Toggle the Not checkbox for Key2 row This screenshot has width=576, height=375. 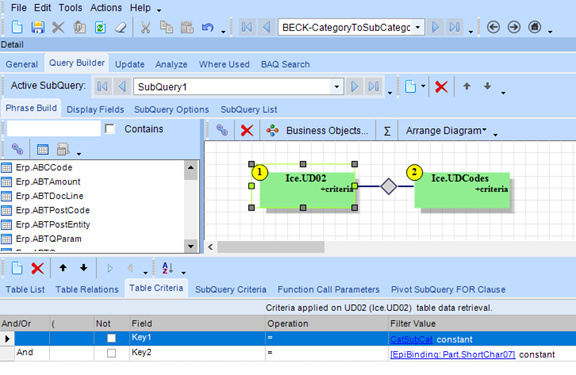click(111, 353)
